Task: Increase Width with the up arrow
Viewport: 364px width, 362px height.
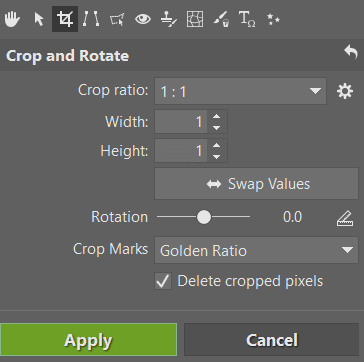Action: 217,117
